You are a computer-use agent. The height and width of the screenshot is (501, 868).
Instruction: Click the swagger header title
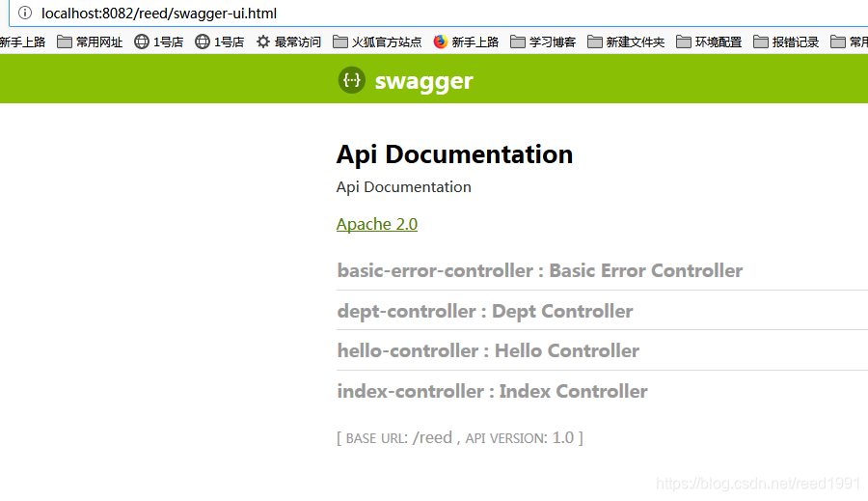click(x=424, y=81)
